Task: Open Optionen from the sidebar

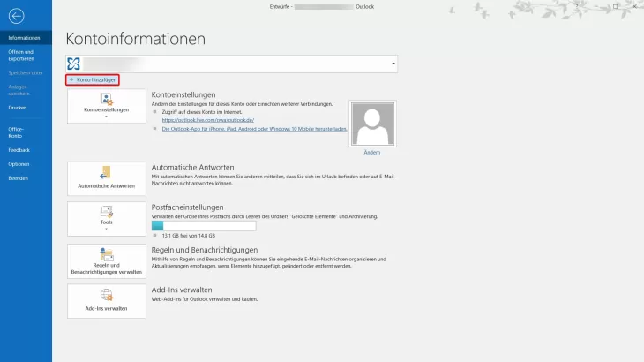Action: [x=19, y=164]
